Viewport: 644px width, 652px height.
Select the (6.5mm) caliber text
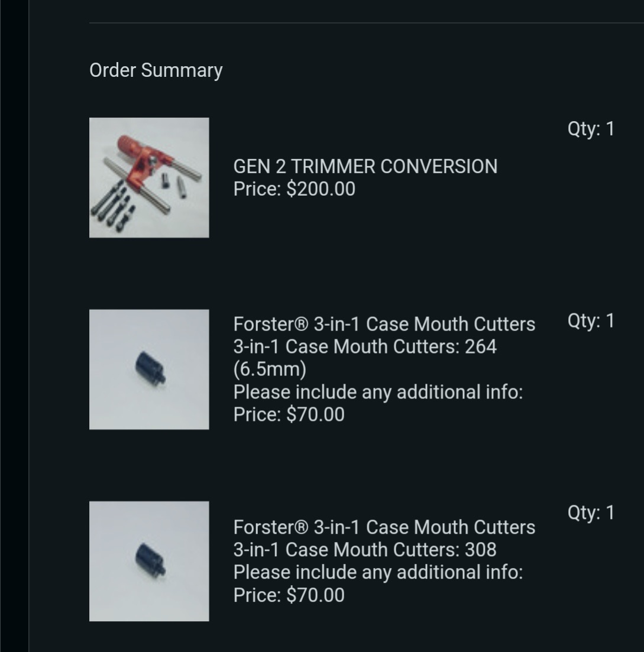pos(270,369)
